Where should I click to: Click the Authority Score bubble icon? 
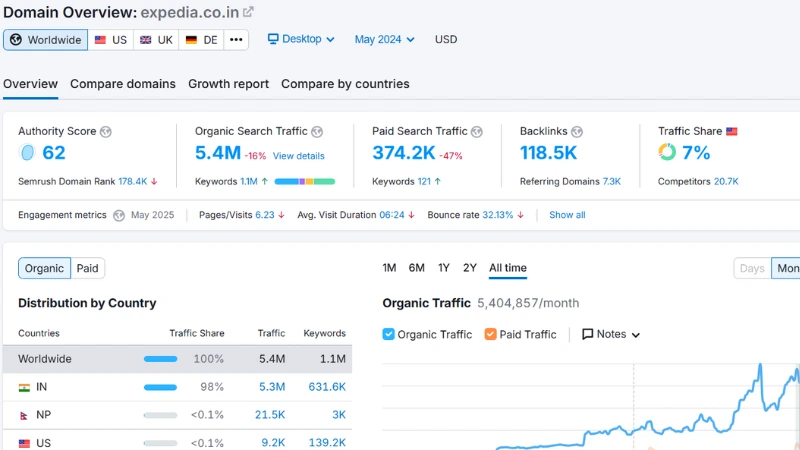pos(27,152)
